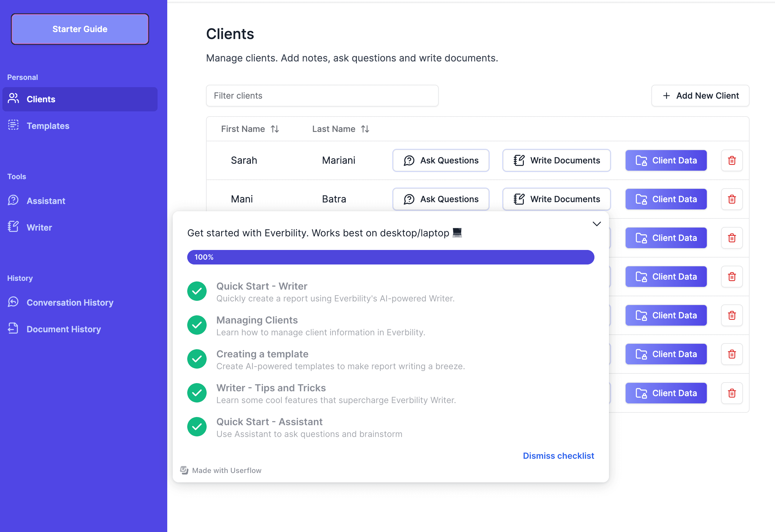Click the Templates list icon in sidebar

click(13, 125)
